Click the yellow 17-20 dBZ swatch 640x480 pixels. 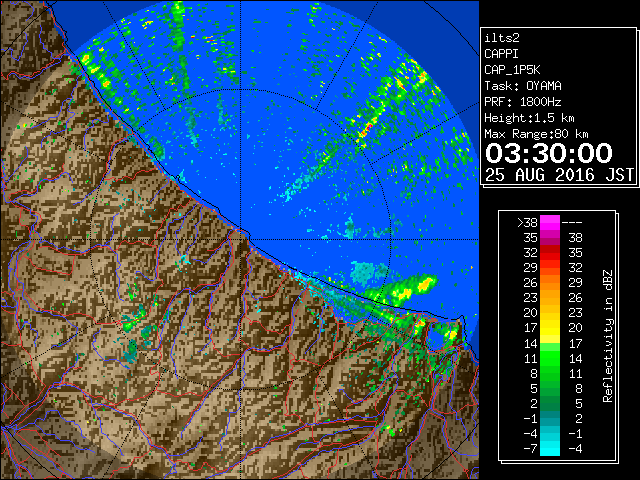point(550,328)
